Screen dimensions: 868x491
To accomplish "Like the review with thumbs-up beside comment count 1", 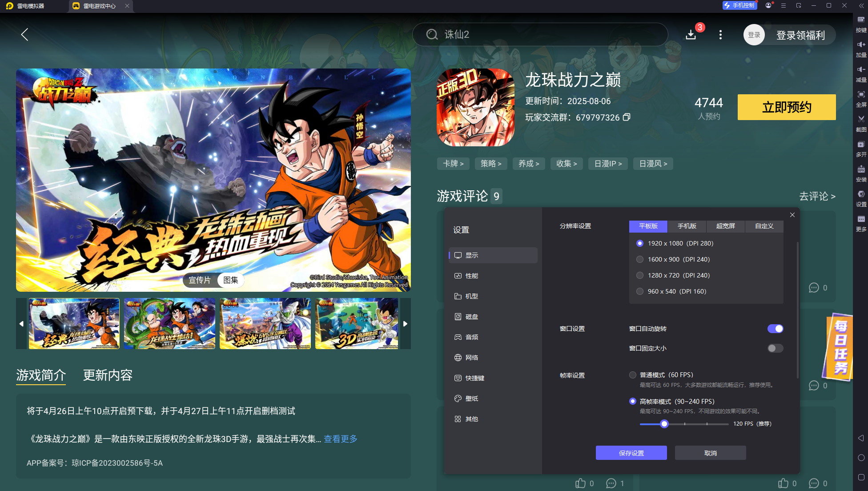I will pyautogui.click(x=580, y=483).
